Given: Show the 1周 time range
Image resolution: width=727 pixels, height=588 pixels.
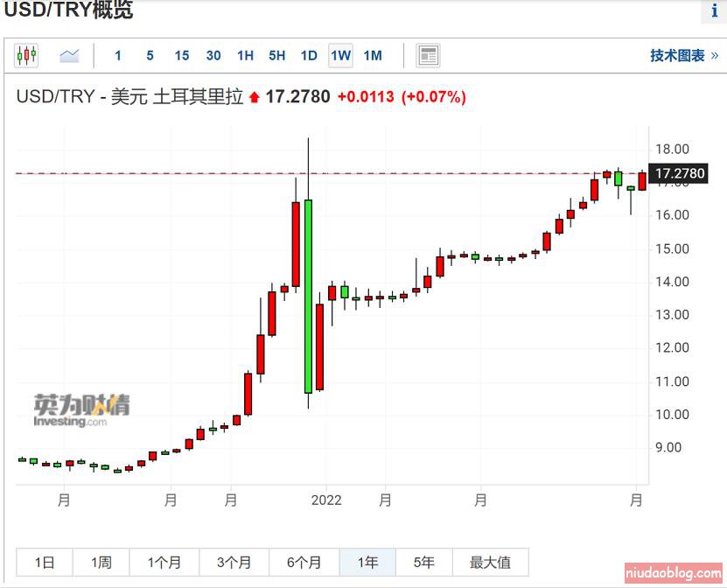Looking at the screenshot, I should (x=101, y=563).
